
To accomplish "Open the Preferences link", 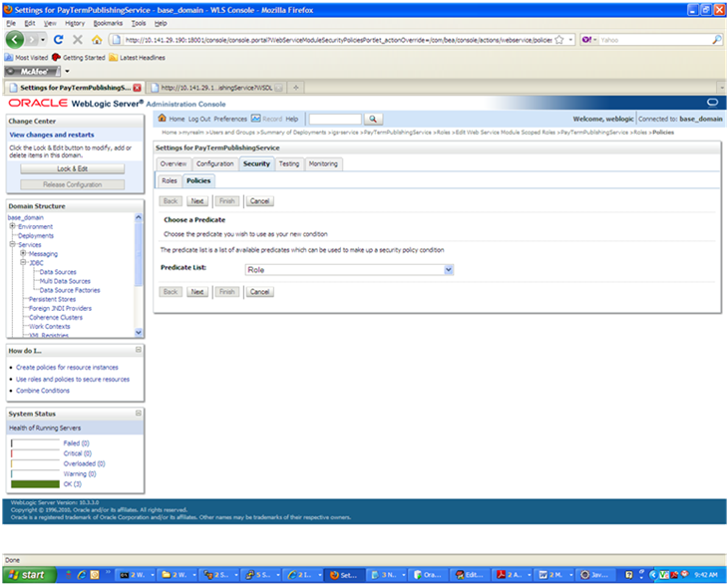I will [230, 119].
